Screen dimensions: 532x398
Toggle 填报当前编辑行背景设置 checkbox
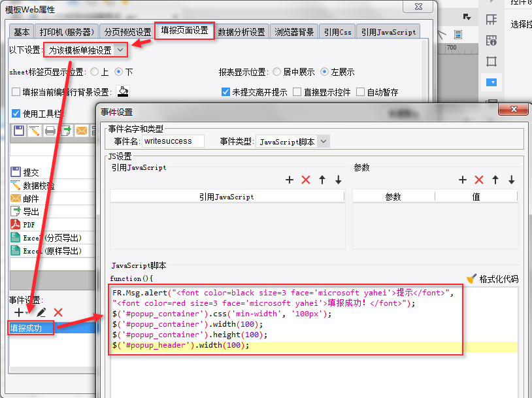click(x=16, y=92)
